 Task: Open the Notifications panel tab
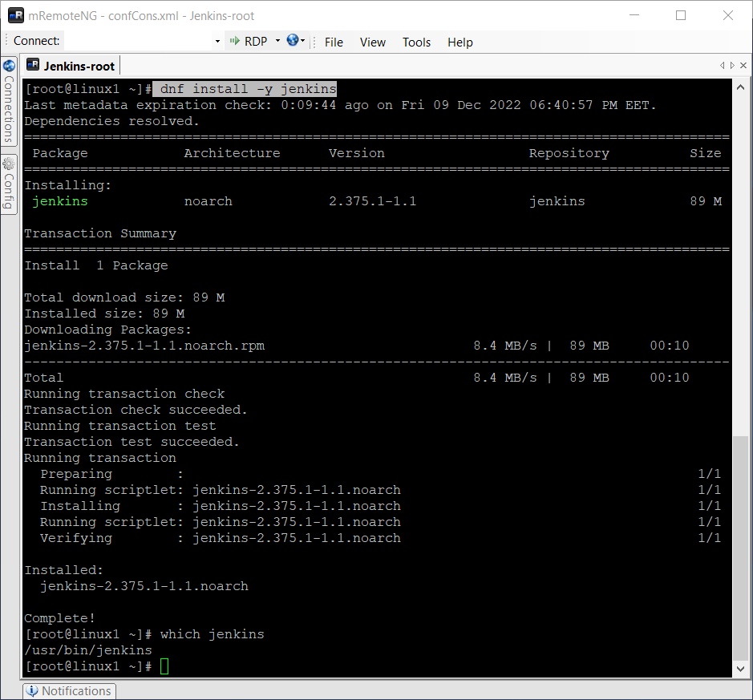click(x=70, y=691)
